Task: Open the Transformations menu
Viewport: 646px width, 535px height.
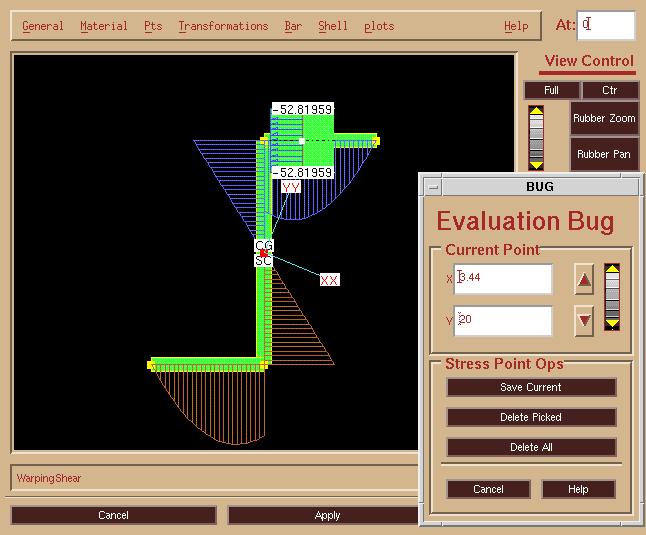Action: pos(223,26)
